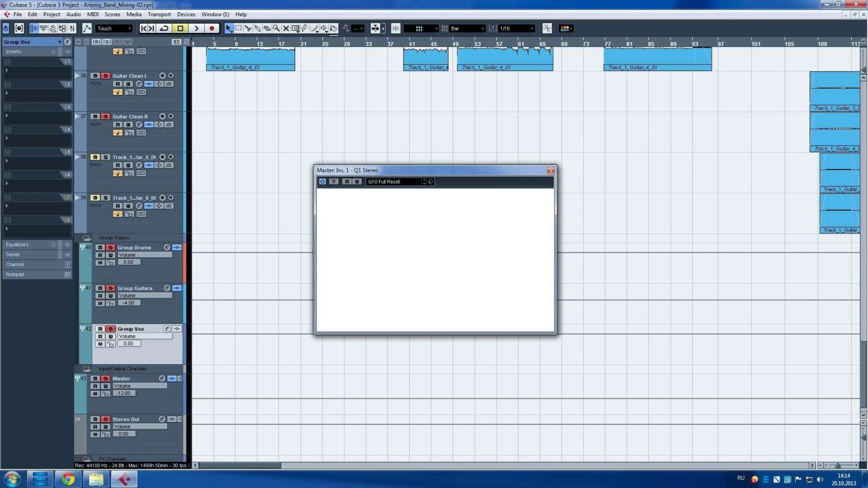Toggle Write automation in Q1 Stereo plugin

(357, 182)
